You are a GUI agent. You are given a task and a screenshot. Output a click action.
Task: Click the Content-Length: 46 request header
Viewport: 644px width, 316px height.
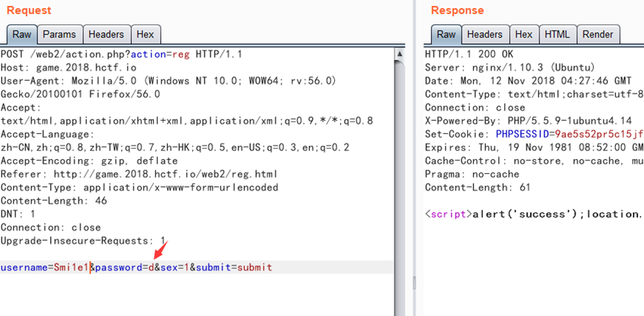click(x=54, y=200)
